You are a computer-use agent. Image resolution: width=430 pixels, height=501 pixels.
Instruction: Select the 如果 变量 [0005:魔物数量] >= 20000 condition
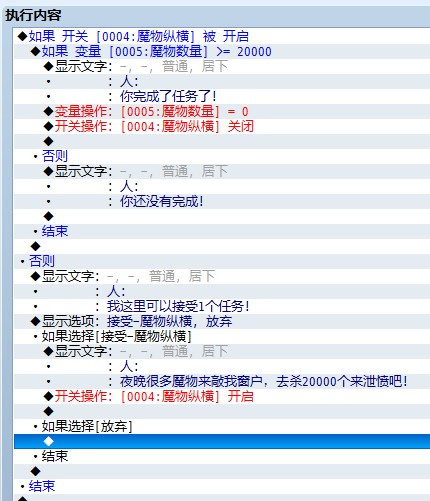point(222,51)
